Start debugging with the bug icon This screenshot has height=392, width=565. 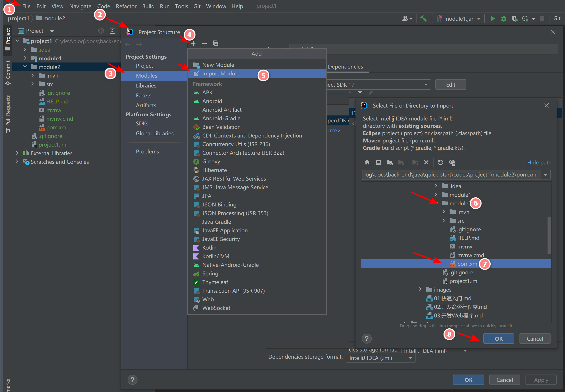[x=504, y=19]
